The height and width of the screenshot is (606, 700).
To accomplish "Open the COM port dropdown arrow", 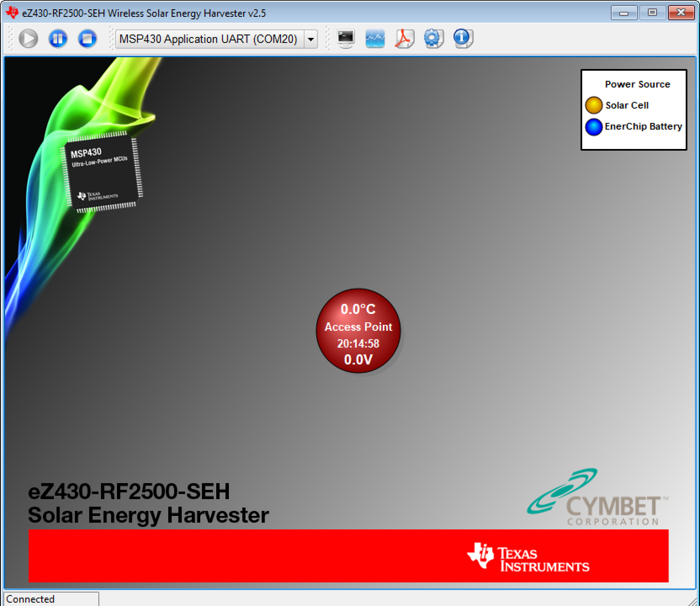I will (311, 39).
